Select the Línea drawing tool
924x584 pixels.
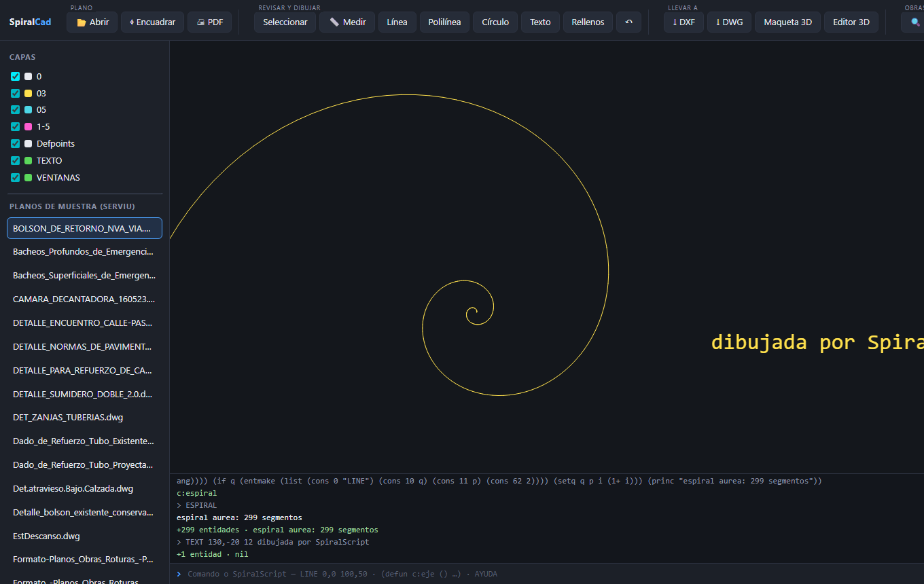(397, 22)
